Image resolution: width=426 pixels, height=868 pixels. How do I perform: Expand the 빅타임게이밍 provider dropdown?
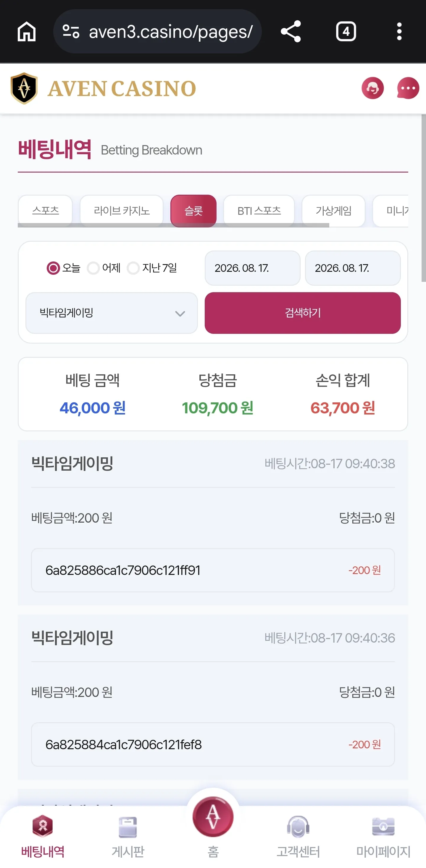pos(112,313)
